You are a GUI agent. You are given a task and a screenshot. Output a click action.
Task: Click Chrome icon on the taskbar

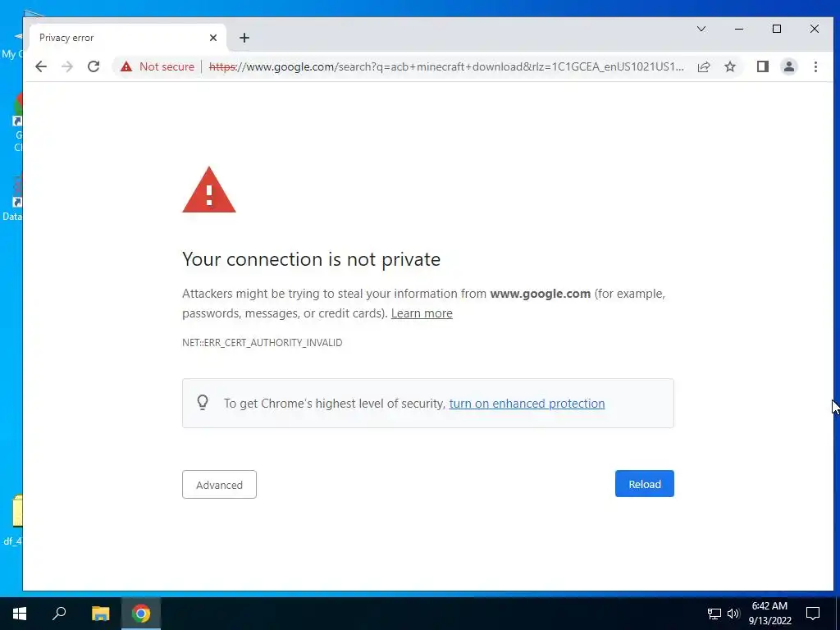click(x=141, y=614)
